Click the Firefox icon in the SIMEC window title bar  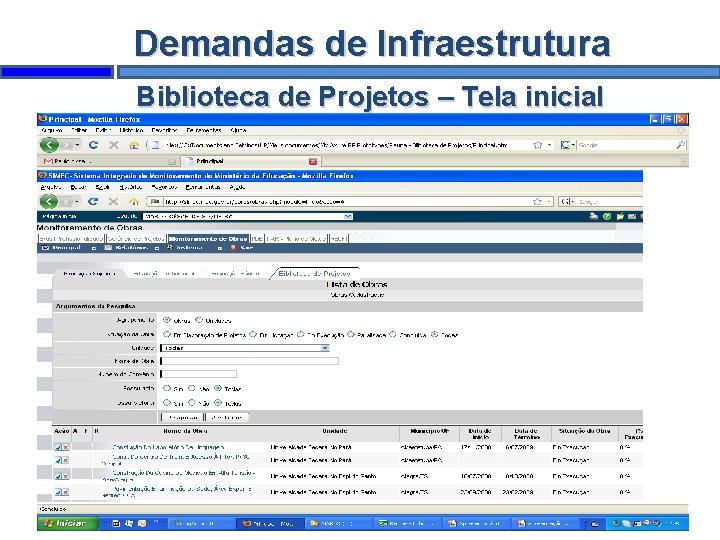tap(42, 175)
